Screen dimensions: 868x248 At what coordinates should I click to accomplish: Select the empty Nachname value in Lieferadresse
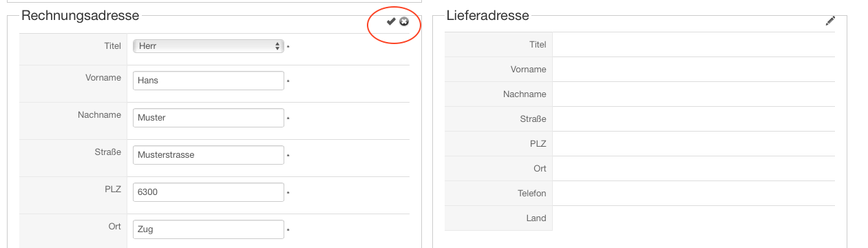[x=693, y=94]
